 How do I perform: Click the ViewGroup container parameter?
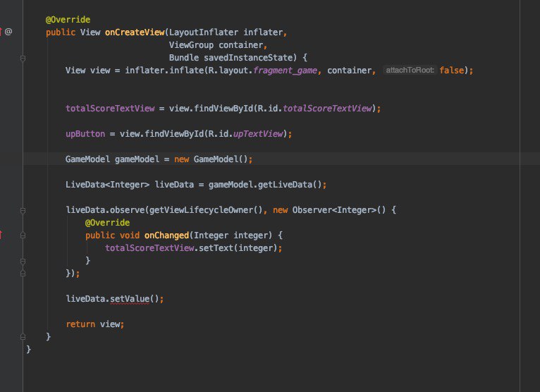click(x=216, y=45)
